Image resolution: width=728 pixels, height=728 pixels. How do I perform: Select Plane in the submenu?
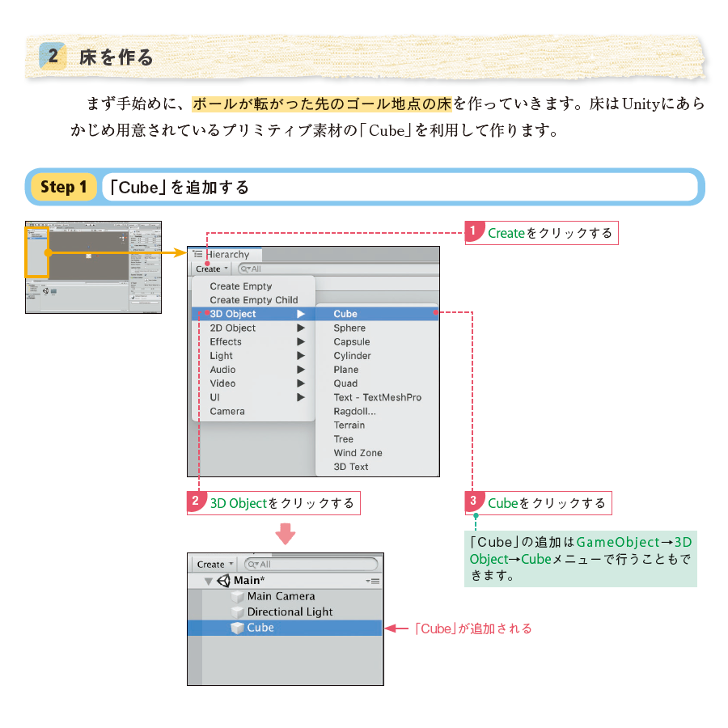[377, 370]
